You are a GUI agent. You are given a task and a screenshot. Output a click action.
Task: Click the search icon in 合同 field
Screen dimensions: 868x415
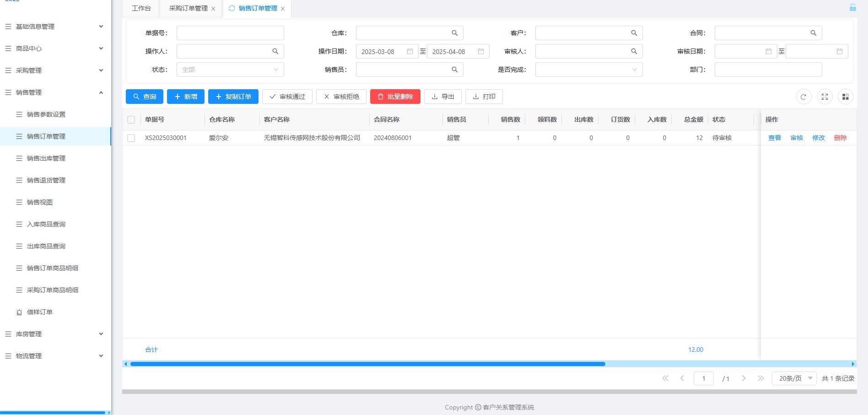[x=814, y=33]
